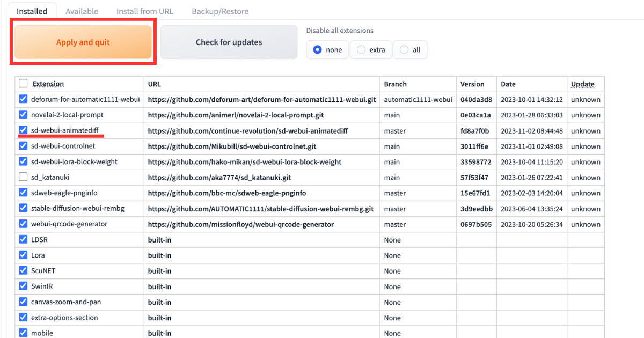644x338 pixels.
Task: Open the missionfloyd webui-qrcode-generator URL
Action: [241, 224]
